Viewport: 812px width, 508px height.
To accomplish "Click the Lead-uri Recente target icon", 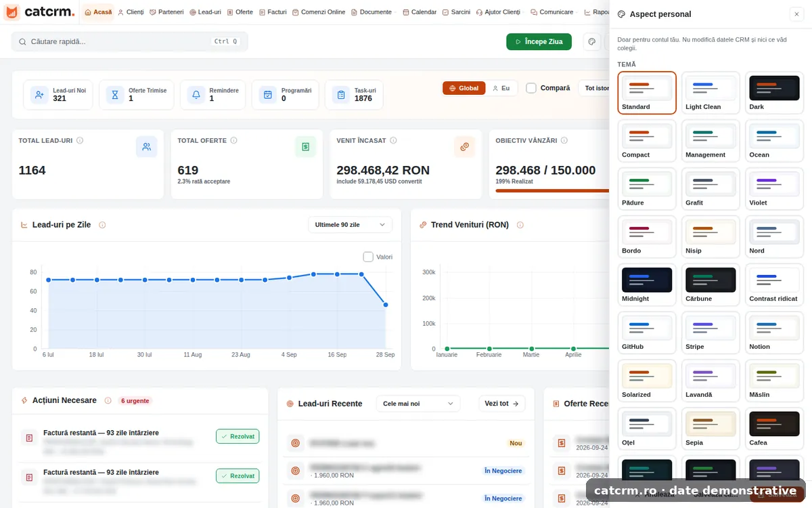I will pyautogui.click(x=290, y=404).
